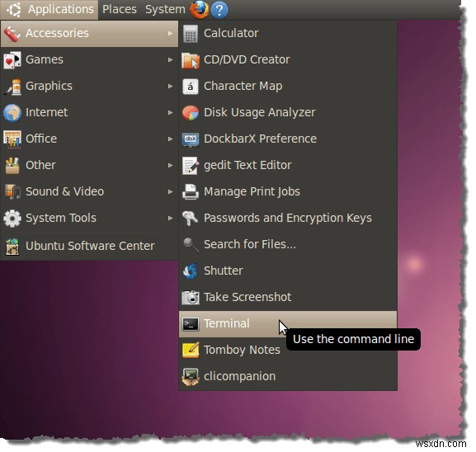Image resolution: width=476 pixels, height=452 pixels.
Task: Open the Places menu
Action: tap(120, 9)
